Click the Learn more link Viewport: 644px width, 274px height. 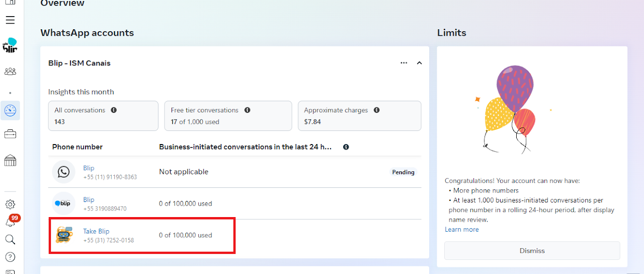[x=461, y=229]
